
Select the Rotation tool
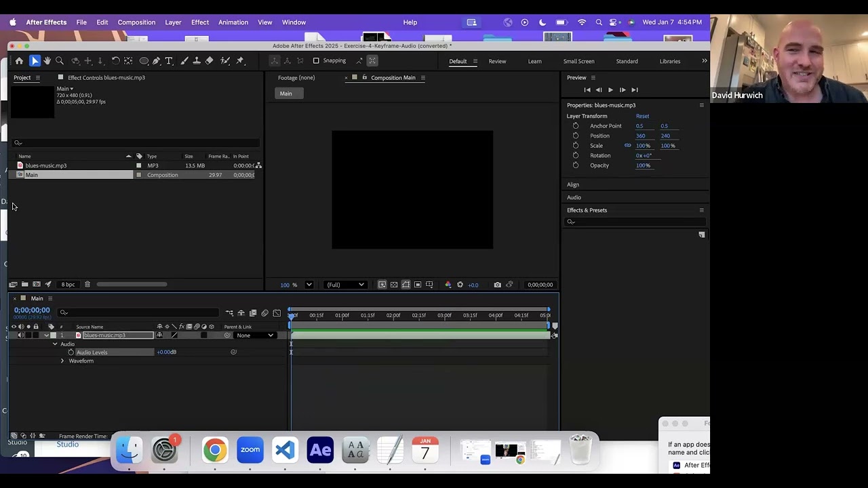(x=115, y=61)
